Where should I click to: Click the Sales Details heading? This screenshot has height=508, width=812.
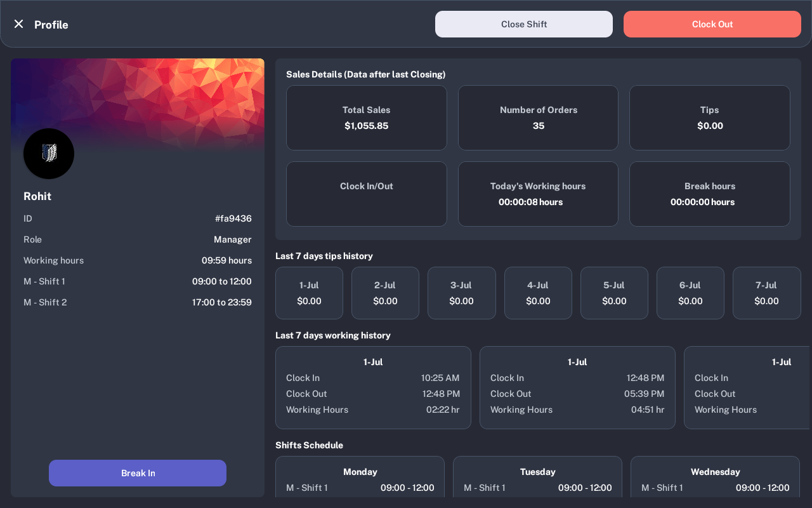(x=366, y=74)
